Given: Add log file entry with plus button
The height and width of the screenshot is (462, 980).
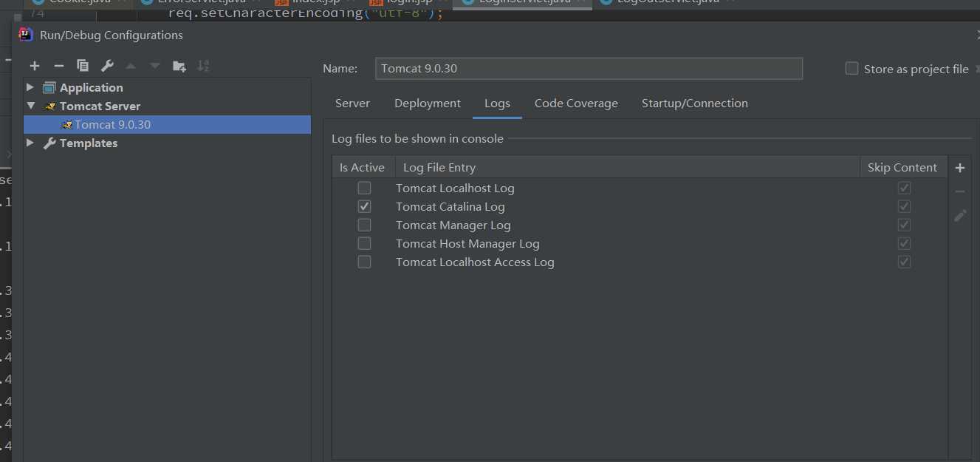Looking at the screenshot, I should point(960,168).
